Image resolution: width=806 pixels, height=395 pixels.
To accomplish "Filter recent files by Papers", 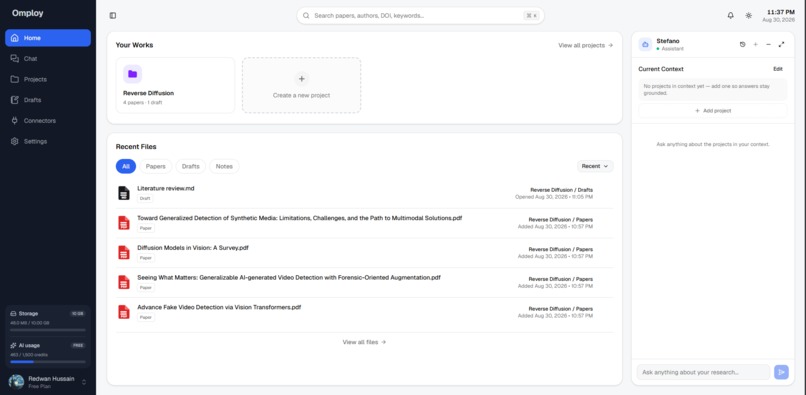I will coord(156,166).
